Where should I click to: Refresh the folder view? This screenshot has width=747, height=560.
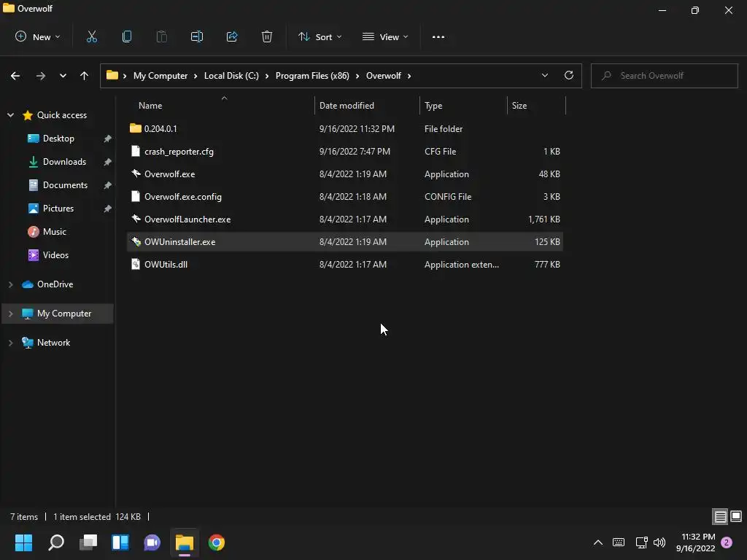coord(569,76)
